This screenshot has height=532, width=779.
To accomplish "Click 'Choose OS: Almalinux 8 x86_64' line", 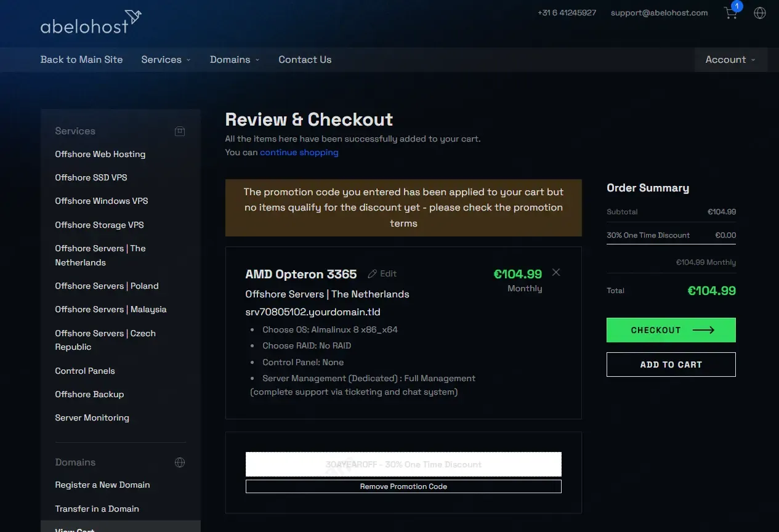I will pos(330,329).
